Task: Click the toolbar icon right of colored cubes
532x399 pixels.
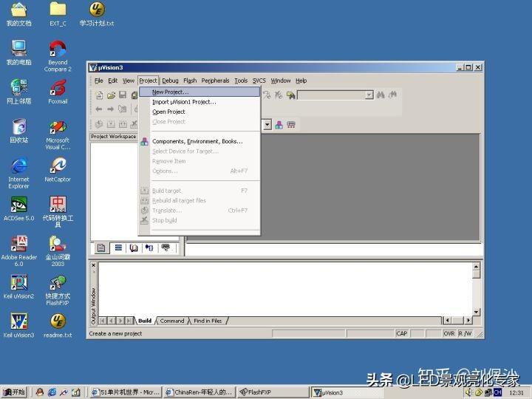Action: 291,125
